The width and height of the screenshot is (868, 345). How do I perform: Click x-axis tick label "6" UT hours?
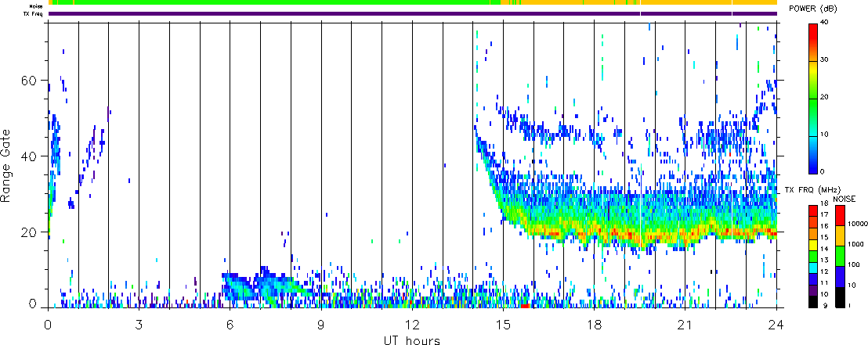pyautogui.click(x=230, y=324)
